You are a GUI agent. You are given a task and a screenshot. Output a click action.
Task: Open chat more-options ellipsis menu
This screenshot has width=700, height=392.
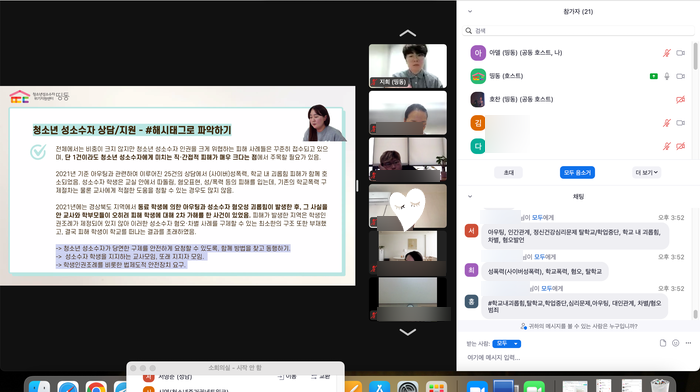click(x=688, y=343)
